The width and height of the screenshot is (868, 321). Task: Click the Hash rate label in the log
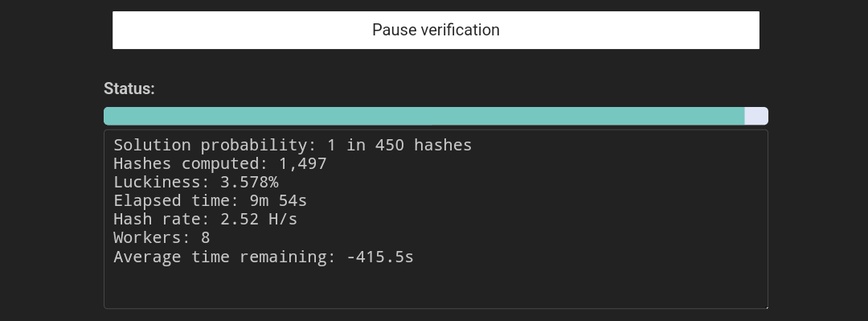162,219
